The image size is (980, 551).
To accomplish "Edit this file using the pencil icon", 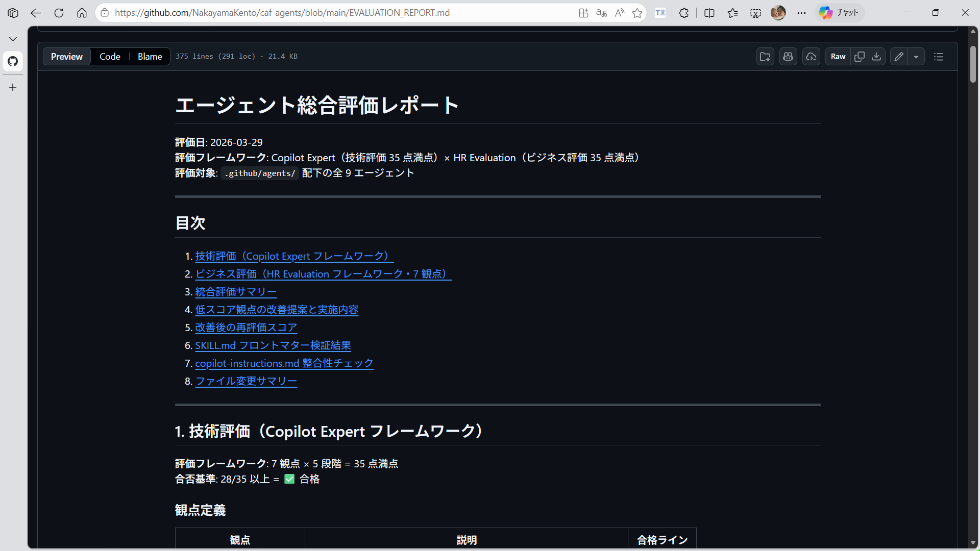I will 899,56.
